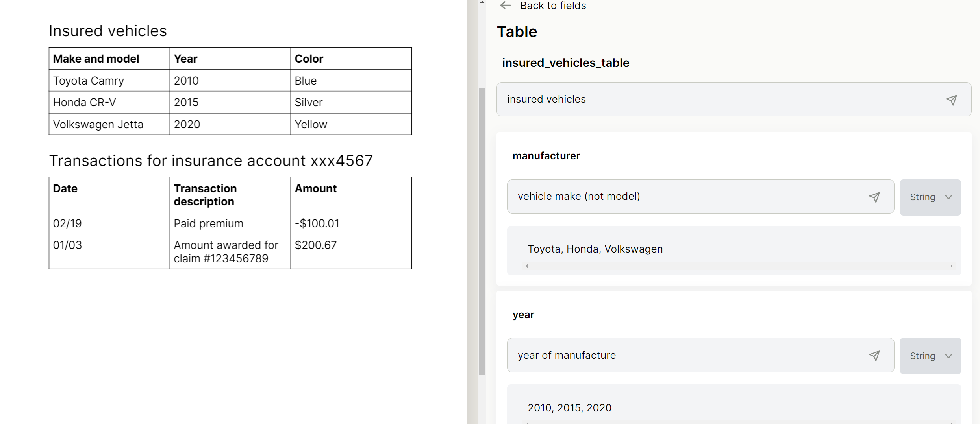Image resolution: width=980 pixels, height=424 pixels.
Task: Click the 'Silver' color cell
Action: tap(351, 102)
